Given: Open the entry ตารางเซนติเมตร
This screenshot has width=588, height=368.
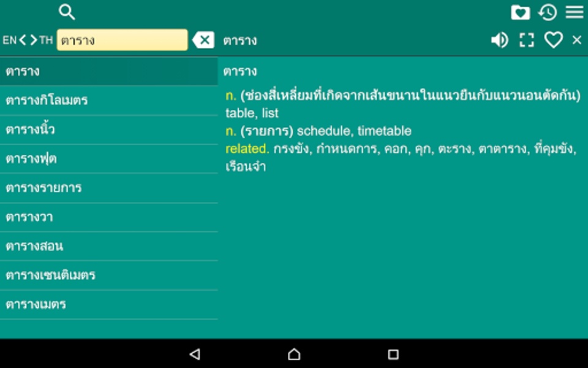Looking at the screenshot, I should click(109, 275).
